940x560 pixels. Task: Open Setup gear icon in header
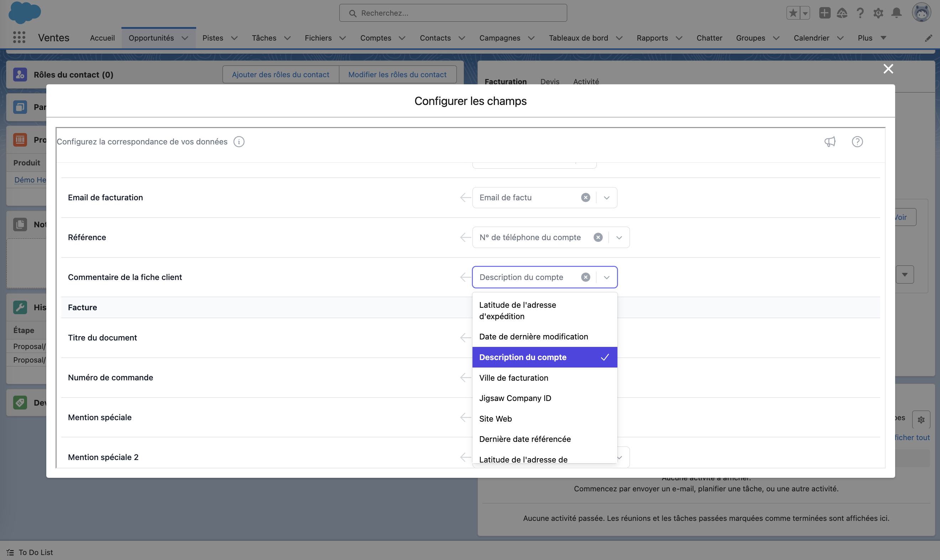(878, 13)
